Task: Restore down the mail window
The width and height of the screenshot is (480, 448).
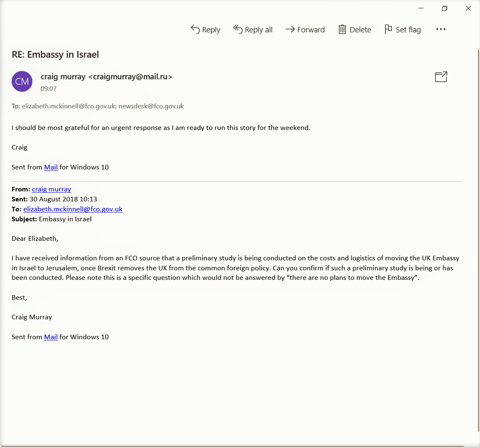Action: pos(445,8)
